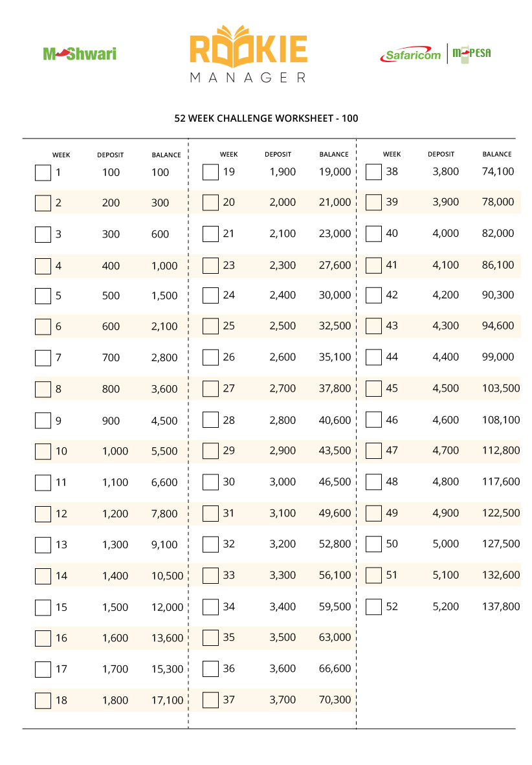Check the box for week 45
The height and width of the screenshot is (765, 532).
(x=373, y=389)
